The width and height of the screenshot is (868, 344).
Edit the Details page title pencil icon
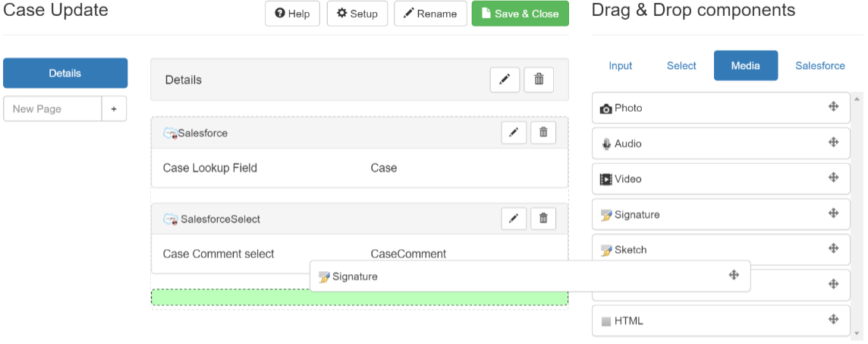tap(505, 80)
